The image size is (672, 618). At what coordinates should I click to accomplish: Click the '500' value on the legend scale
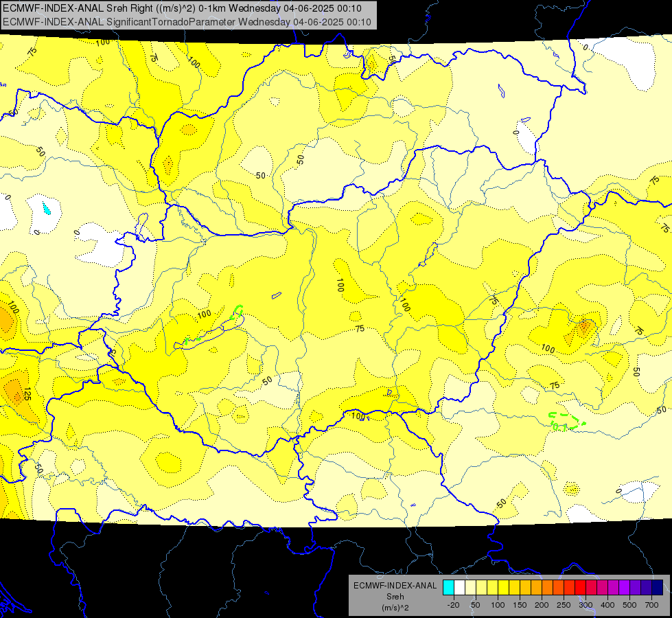tap(629, 605)
